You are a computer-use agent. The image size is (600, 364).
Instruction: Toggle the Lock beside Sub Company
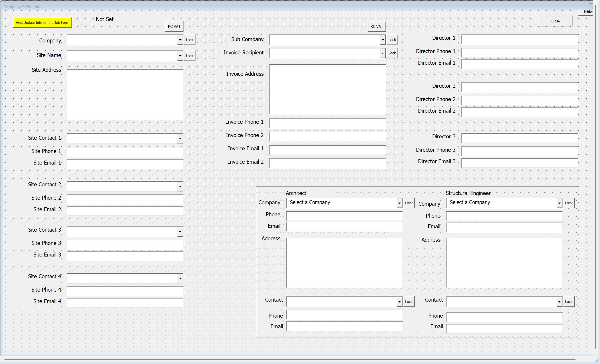click(x=392, y=40)
